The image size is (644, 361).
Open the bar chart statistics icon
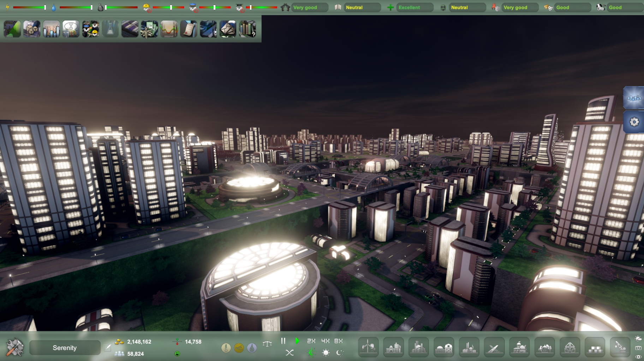click(52, 29)
